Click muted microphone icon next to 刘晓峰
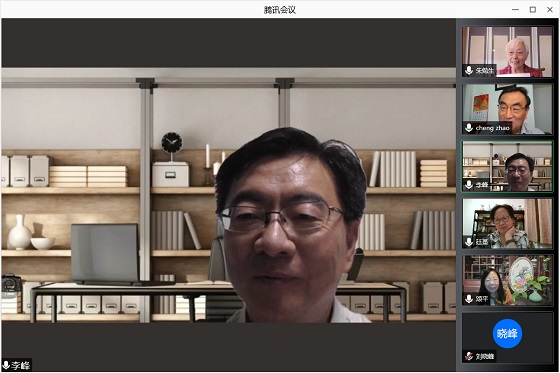Screen dimensions: 560x373 [x=469, y=356]
